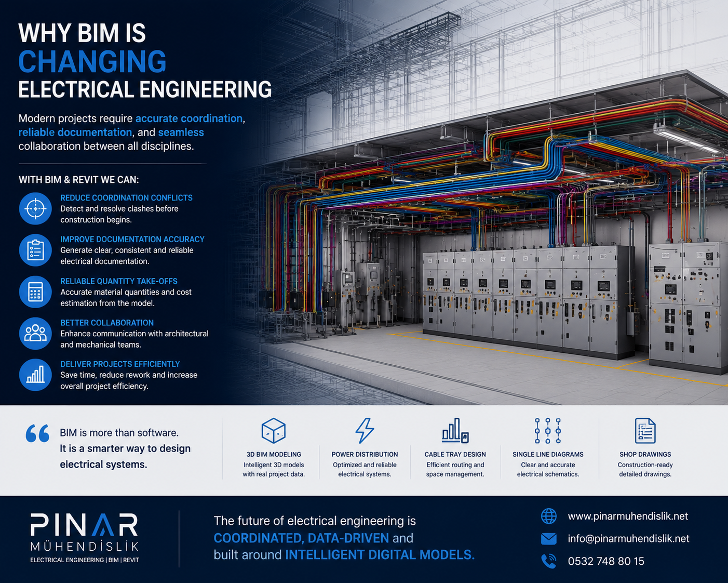The width and height of the screenshot is (728, 583).
Task: Select the "Deliver Projects Efficiently" heading
Action: (120, 364)
